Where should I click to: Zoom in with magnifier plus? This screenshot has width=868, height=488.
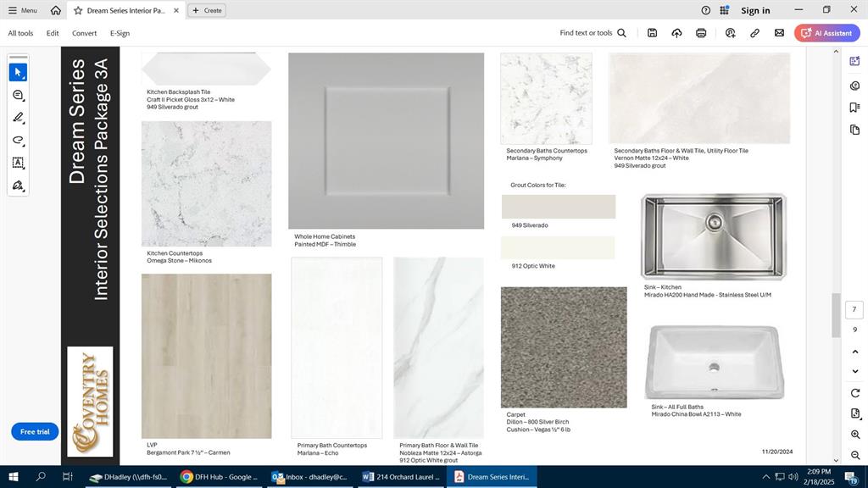(x=854, y=435)
